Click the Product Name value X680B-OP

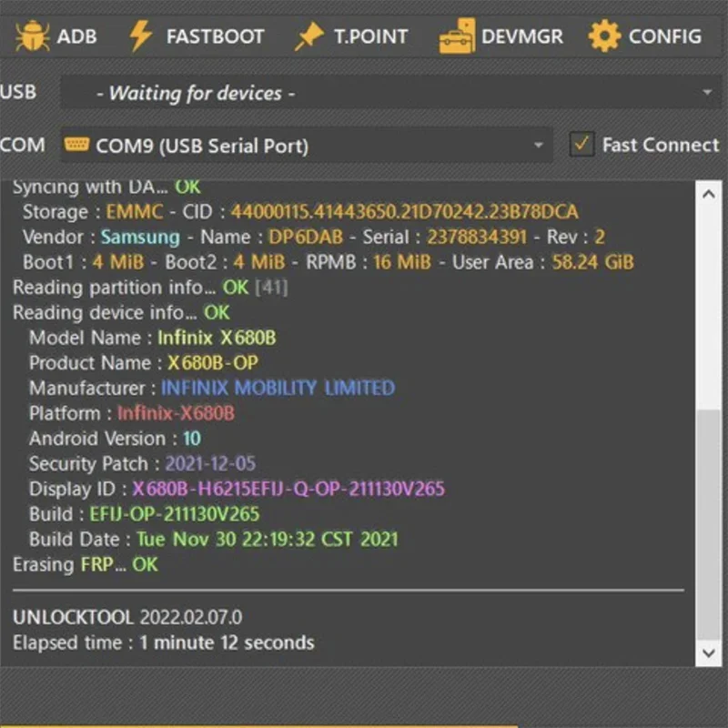[x=213, y=362]
